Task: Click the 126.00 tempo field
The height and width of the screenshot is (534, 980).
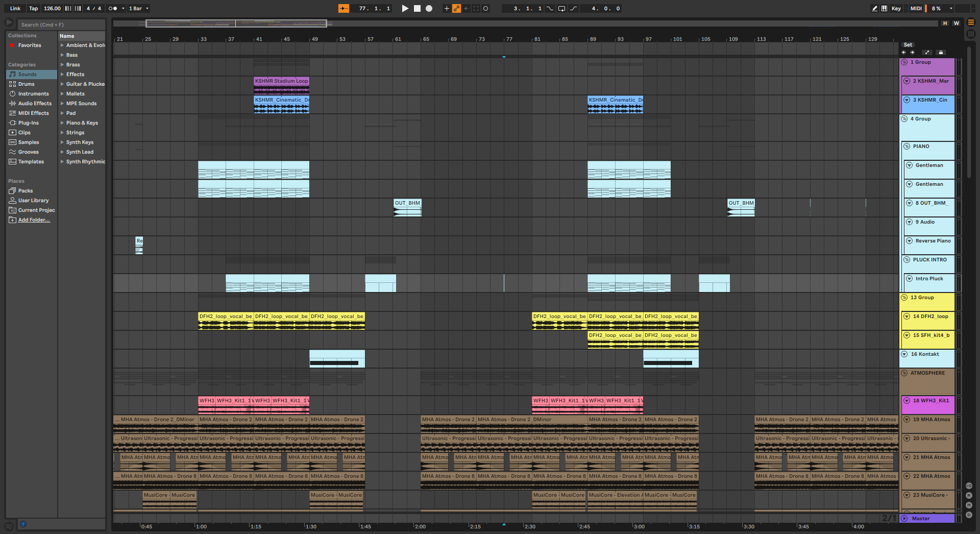Action: pos(52,8)
